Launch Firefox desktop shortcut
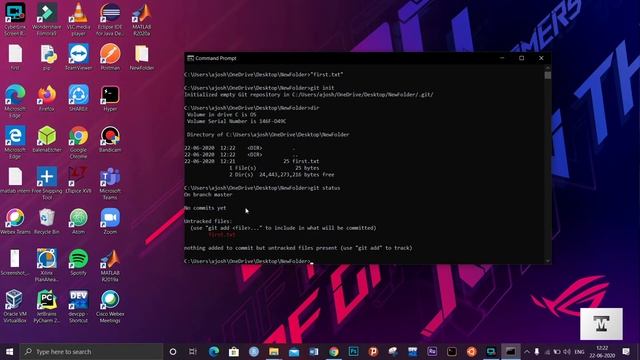This screenshot has height=360, width=640. [x=47, y=98]
